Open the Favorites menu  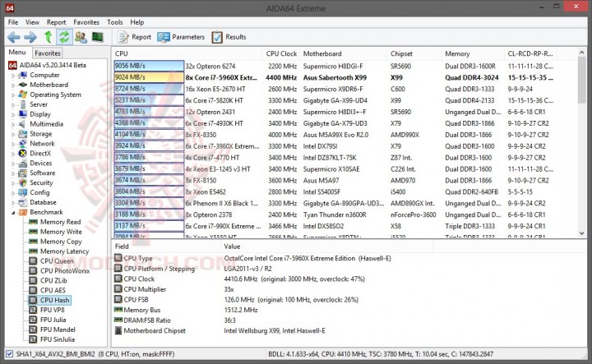click(x=86, y=22)
